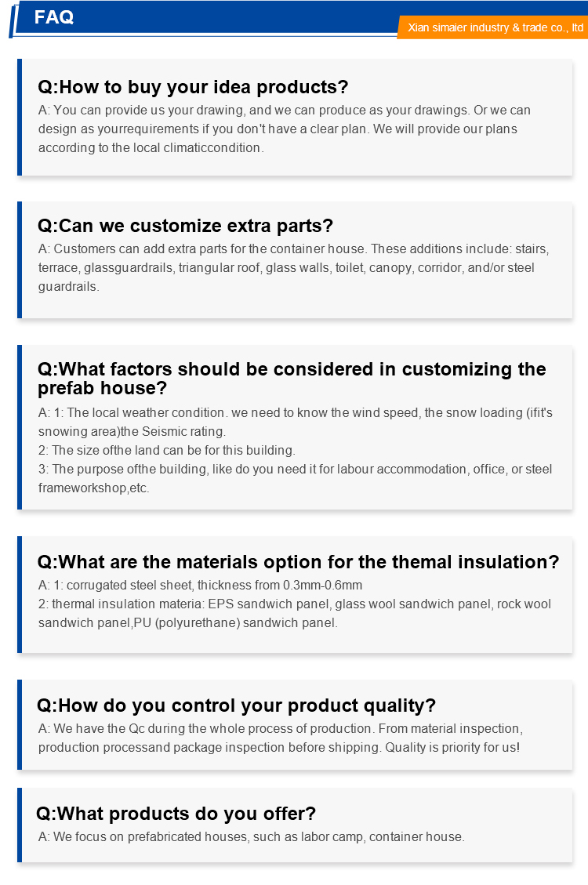Click the blue left bar of quality control card
Viewport: 588px width, 885px height.
[20, 725]
